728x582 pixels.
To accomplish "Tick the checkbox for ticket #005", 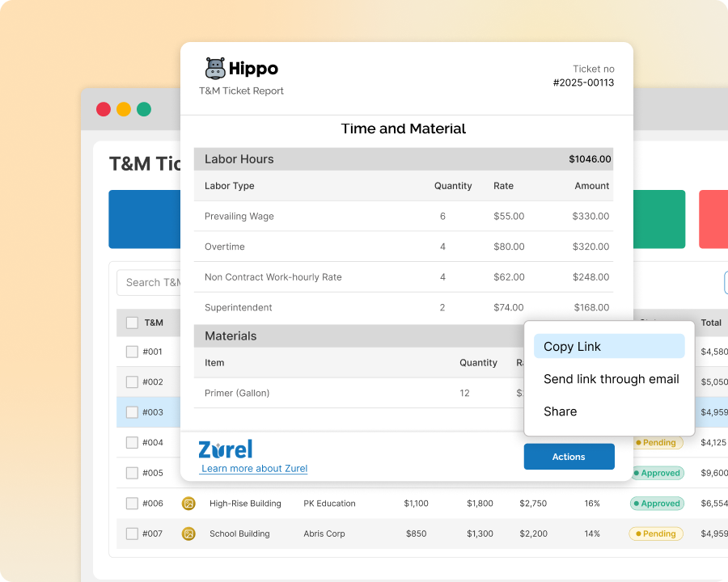I will point(133,473).
